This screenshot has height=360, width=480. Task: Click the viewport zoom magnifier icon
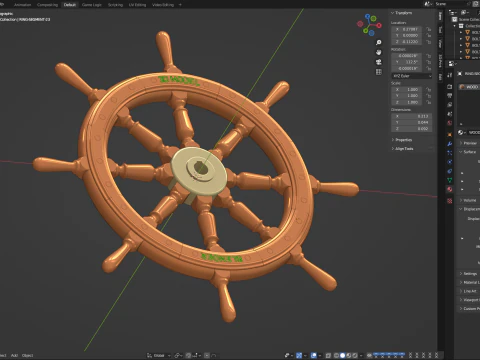[x=379, y=42]
